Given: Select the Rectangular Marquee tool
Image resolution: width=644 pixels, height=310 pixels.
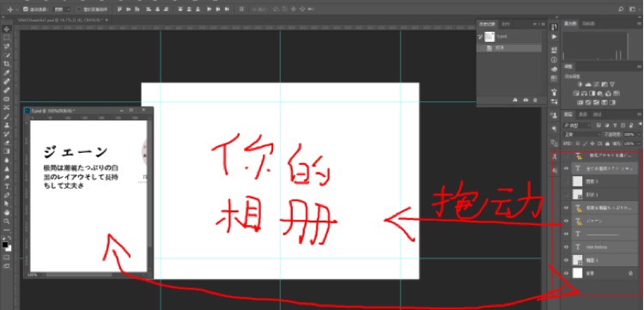Looking at the screenshot, I should click(x=7, y=38).
